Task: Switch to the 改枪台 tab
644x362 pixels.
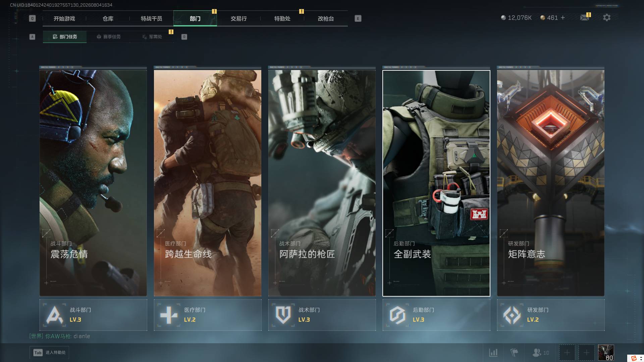Action: [x=326, y=19]
